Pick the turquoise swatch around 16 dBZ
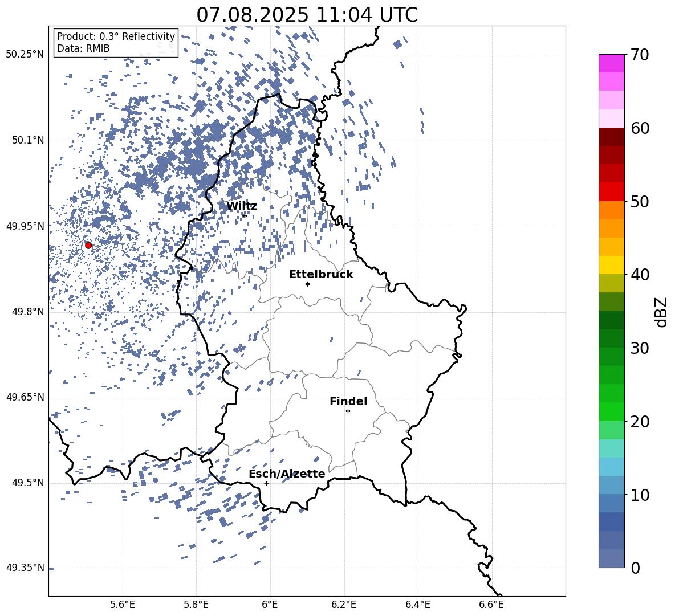The image size is (675, 616). pos(611,448)
